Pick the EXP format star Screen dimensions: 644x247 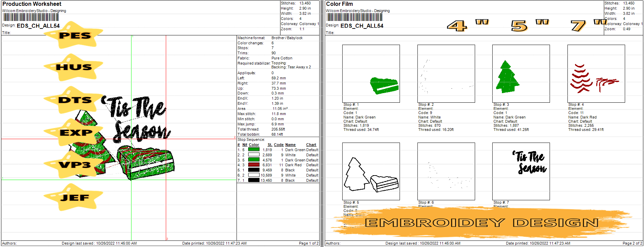point(74,133)
